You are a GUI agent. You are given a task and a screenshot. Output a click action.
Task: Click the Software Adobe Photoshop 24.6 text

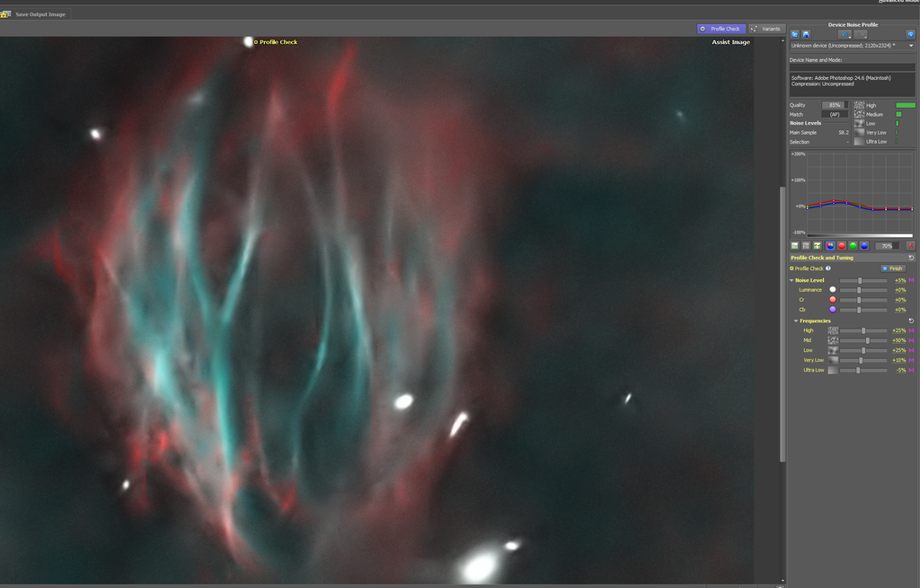tap(841, 78)
